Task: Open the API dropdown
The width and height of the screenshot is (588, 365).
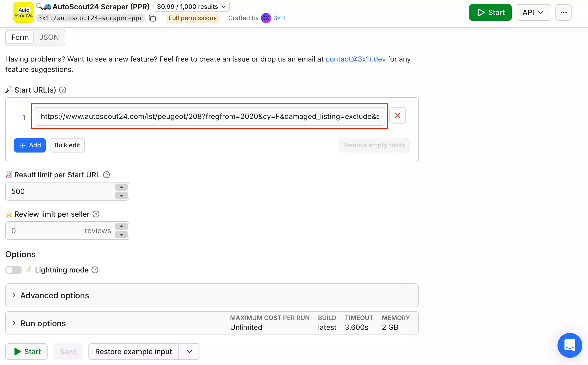Action: click(533, 12)
